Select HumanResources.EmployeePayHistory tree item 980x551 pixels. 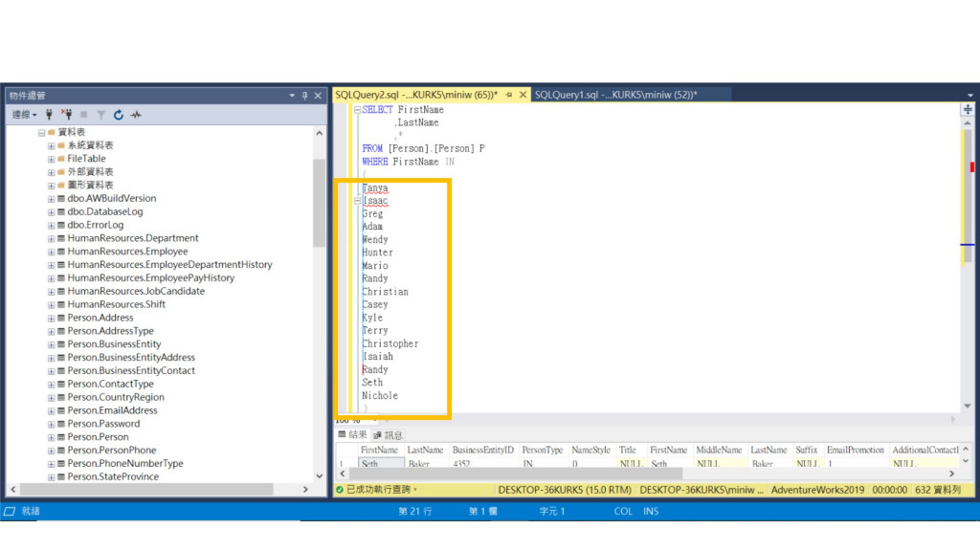(150, 278)
